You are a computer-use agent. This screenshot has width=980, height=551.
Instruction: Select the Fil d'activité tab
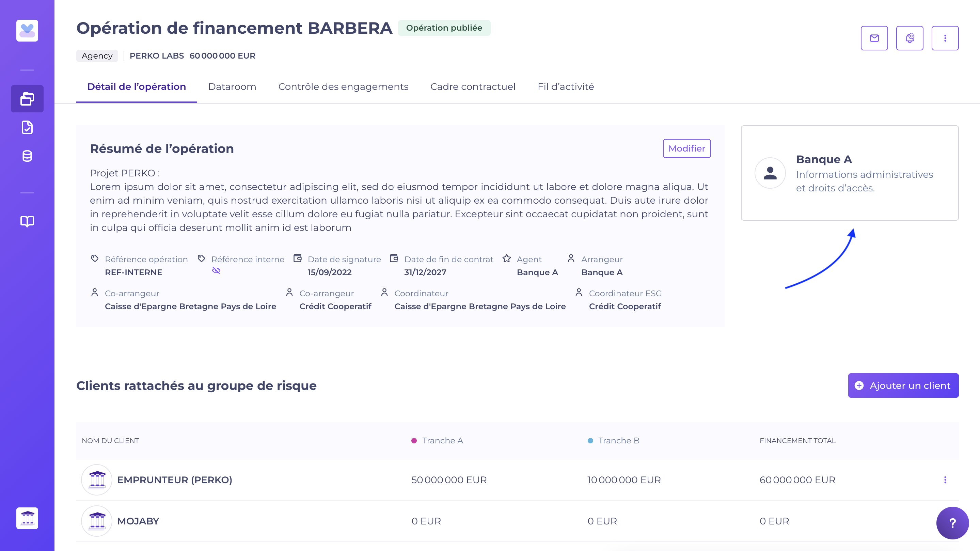(x=565, y=87)
